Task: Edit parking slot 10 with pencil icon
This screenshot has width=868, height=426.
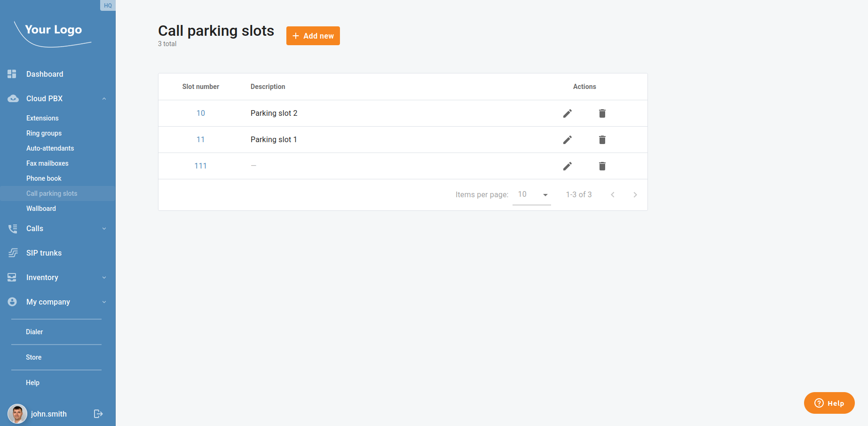Action: [568, 113]
